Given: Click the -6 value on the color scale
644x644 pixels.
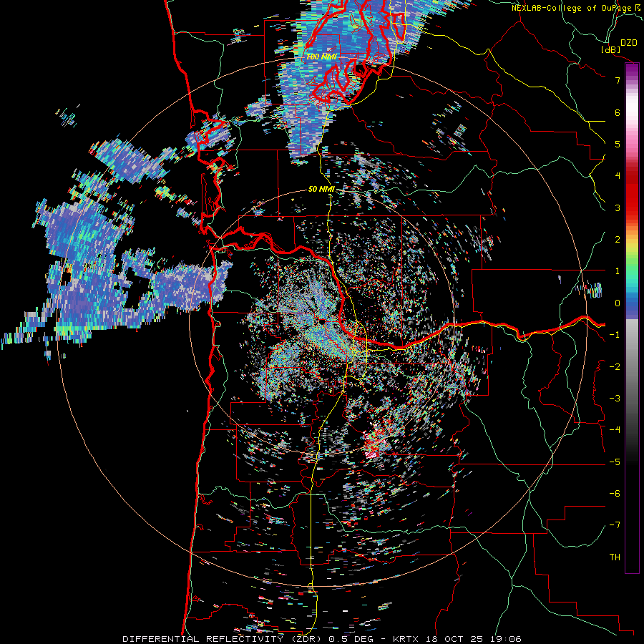Looking at the screenshot, I should pyautogui.click(x=615, y=494).
